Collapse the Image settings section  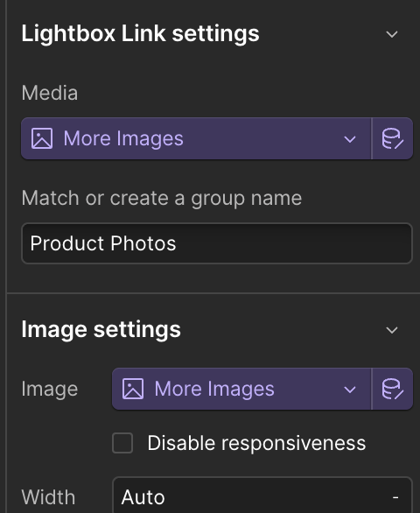pos(391,330)
